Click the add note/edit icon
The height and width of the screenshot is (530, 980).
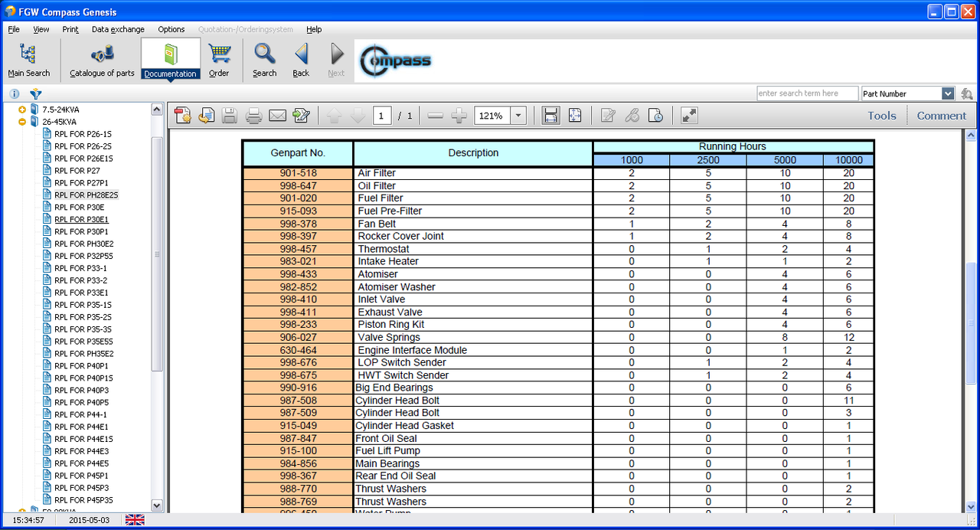608,116
